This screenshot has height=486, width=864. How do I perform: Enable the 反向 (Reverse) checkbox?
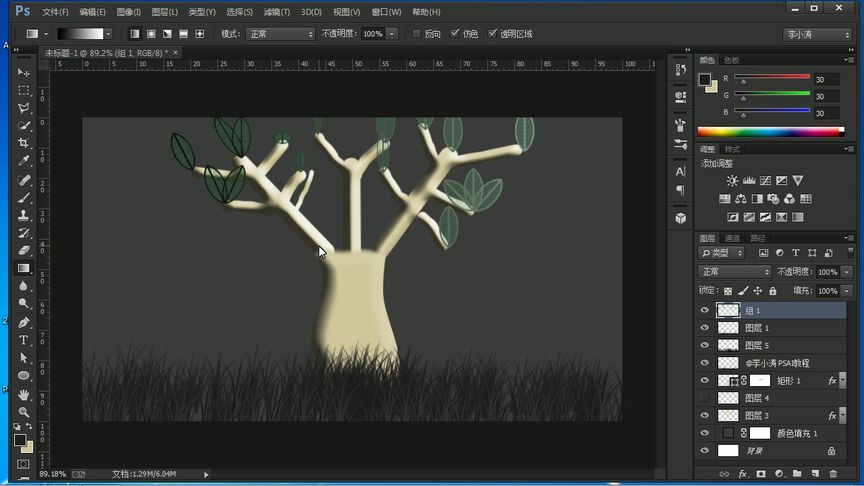click(416, 34)
